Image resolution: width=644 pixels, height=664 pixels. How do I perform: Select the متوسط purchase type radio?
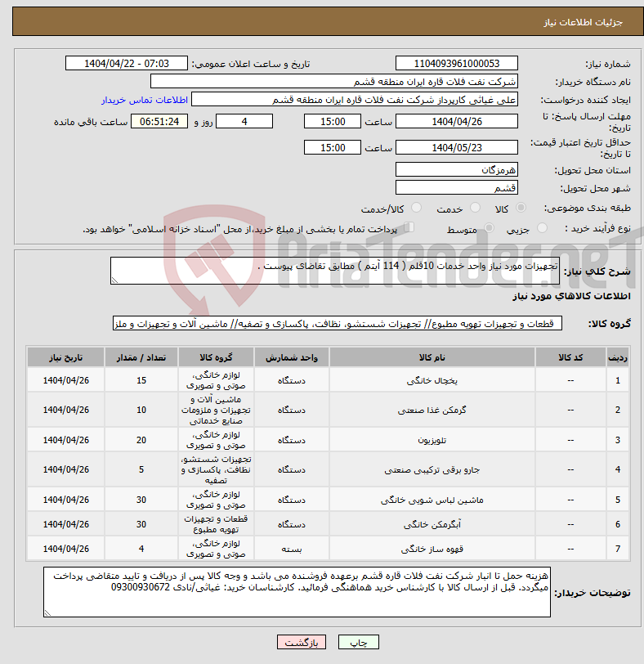(x=489, y=228)
